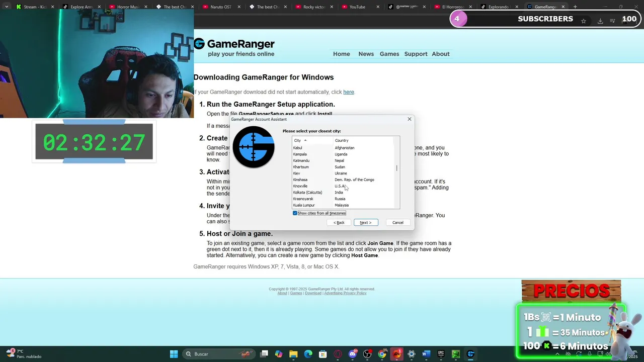Open Google Chrome from taskbar
Viewport: 644px width, 362px height.
(x=382, y=354)
